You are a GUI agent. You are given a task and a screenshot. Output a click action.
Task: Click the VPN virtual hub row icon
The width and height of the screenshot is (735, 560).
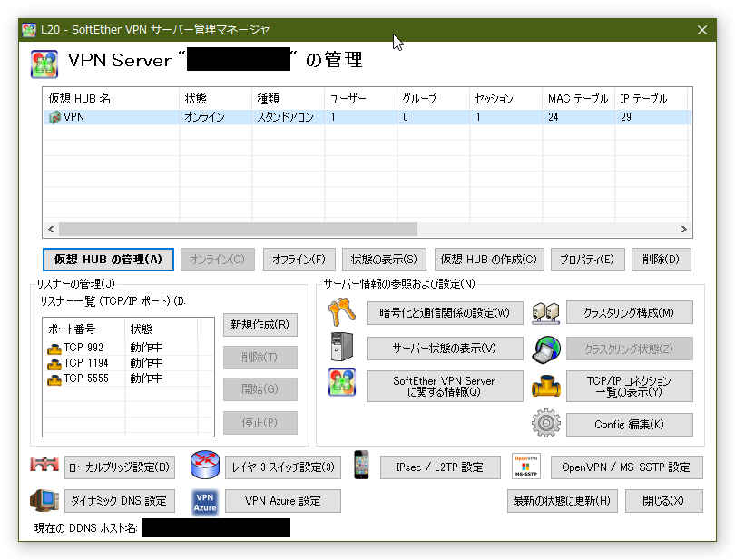point(54,117)
